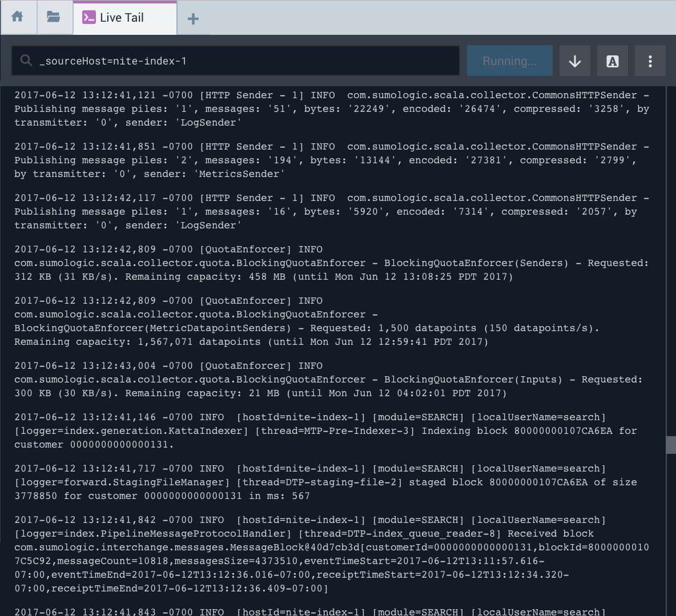This screenshot has height=616, width=676.
Task: Click the Live Tail terminal icon
Action: click(88, 18)
